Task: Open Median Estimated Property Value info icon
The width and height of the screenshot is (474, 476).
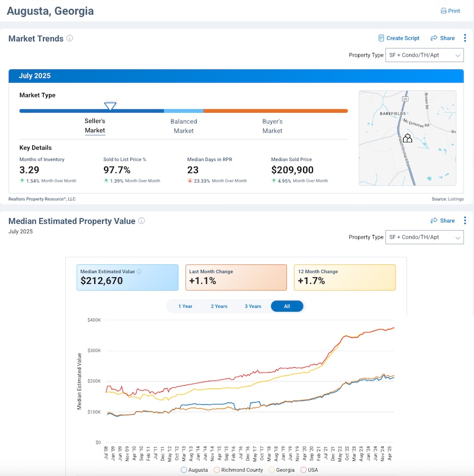Action: point(141,221)
